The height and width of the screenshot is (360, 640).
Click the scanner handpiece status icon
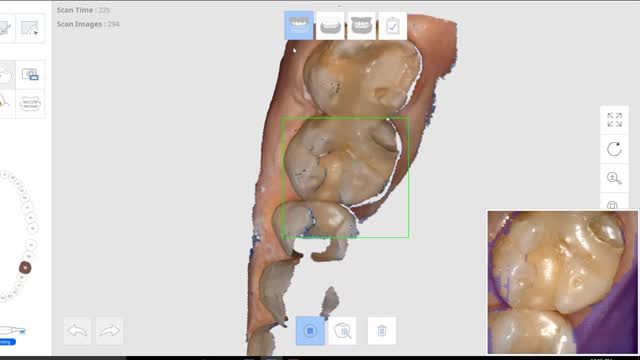[12, 330]
